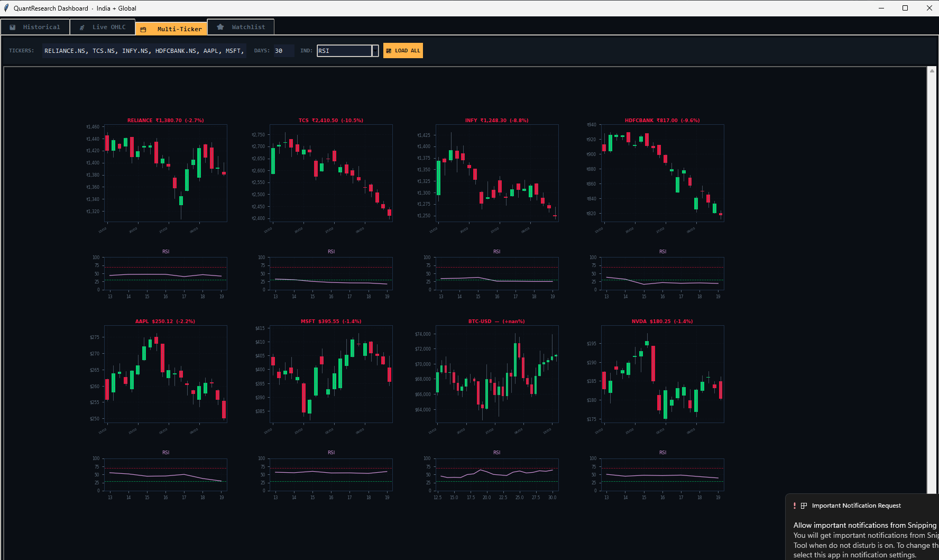Click the Live OHLC candlestick icon
Screen dimensions: 939x560
click(82, 26)
